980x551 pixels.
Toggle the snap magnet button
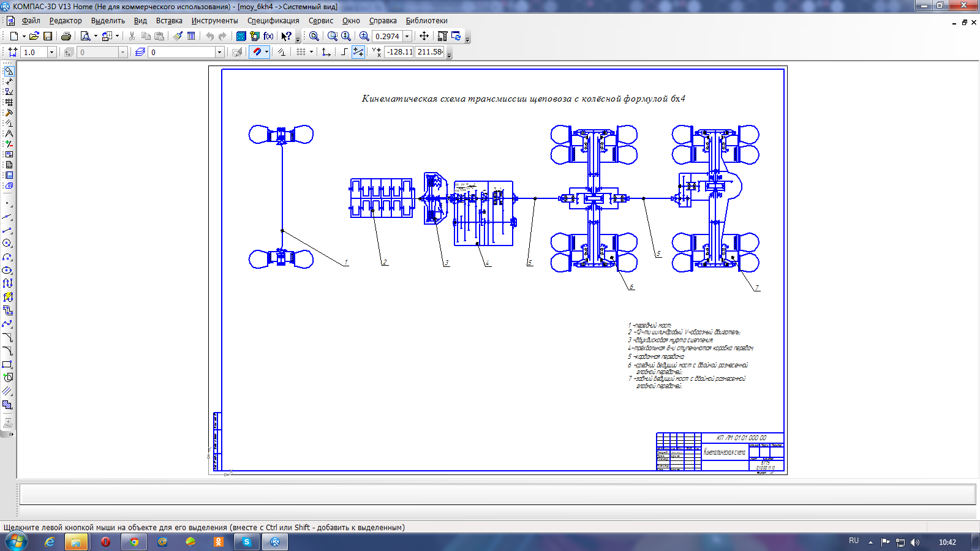click(x=257, y=52)
